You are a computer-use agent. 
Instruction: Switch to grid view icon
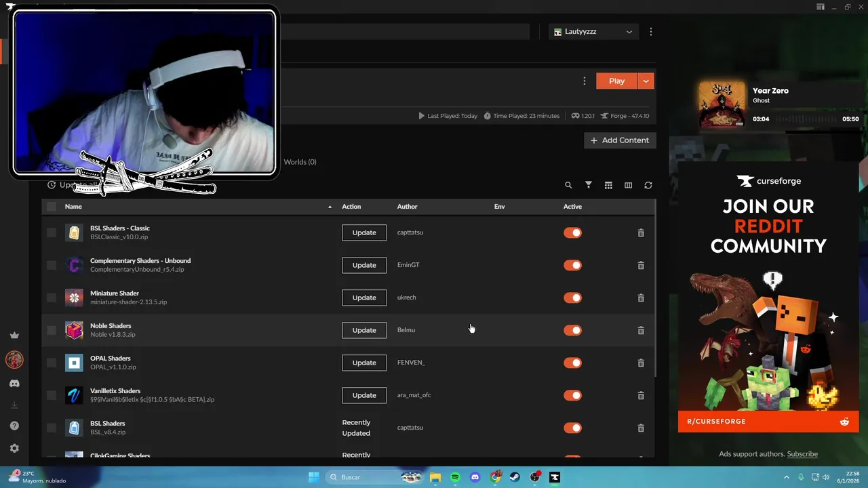608,185
